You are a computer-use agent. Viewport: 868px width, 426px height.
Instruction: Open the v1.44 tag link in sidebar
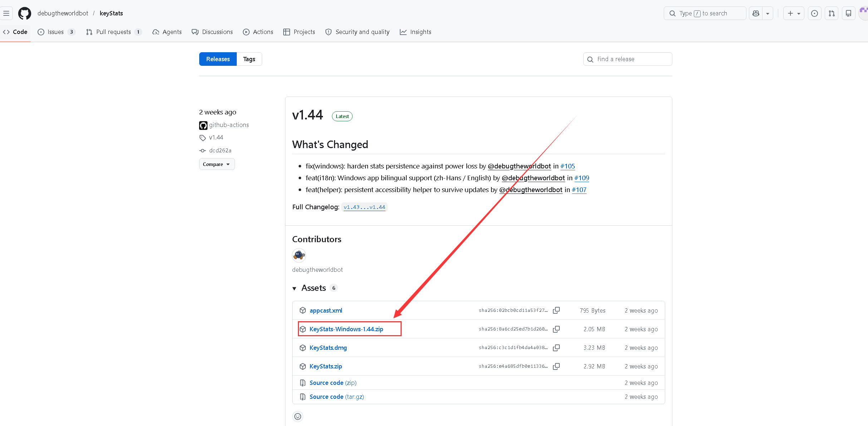(216, 137)
